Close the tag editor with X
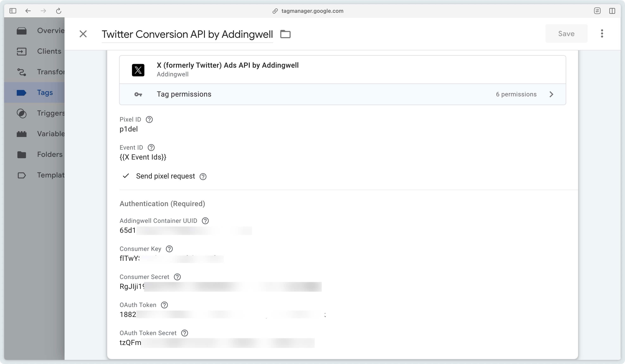Image resolution: width=625 pixels, height=364 pixels. pyautogui.click(x=83, y=34)
